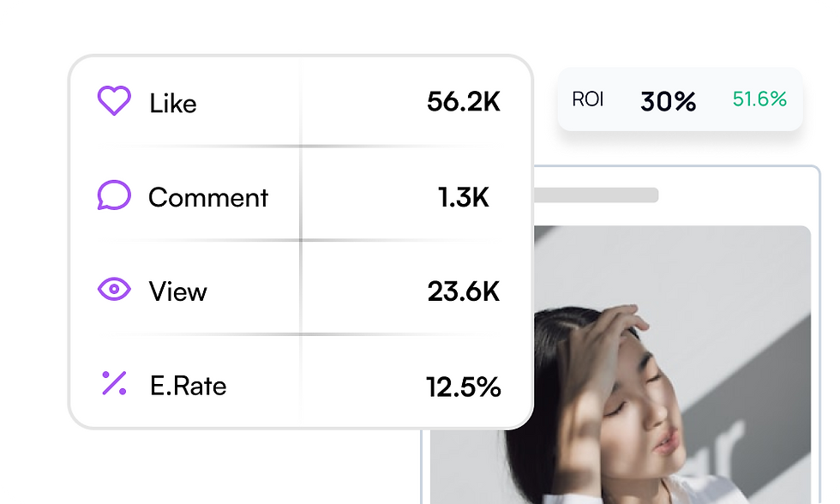
Task: Select the E.Rate label text
Action: coord(187,387)
